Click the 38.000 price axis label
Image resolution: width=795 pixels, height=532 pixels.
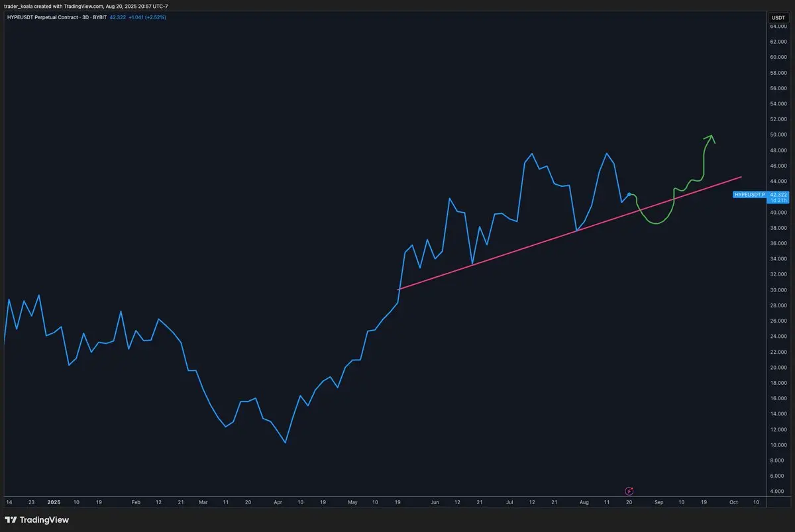pyautogui.click(x=778, y=228)
